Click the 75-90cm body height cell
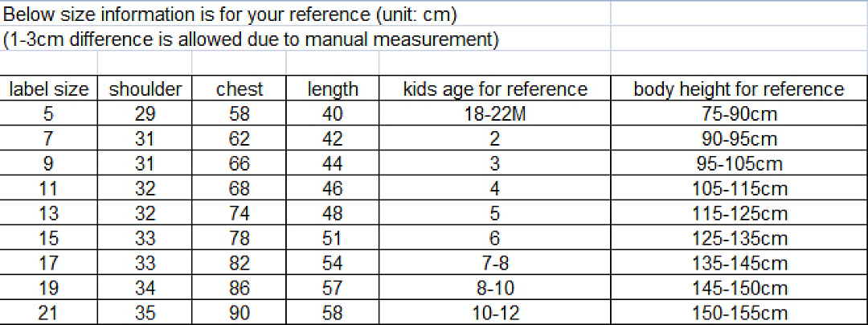Viewport: 868px width, 325px height. (739, 114)
